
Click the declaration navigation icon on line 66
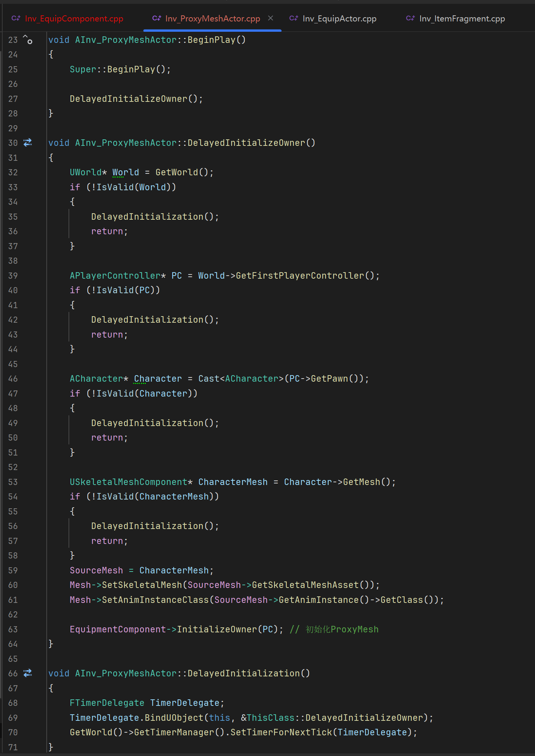pos(28,673)
